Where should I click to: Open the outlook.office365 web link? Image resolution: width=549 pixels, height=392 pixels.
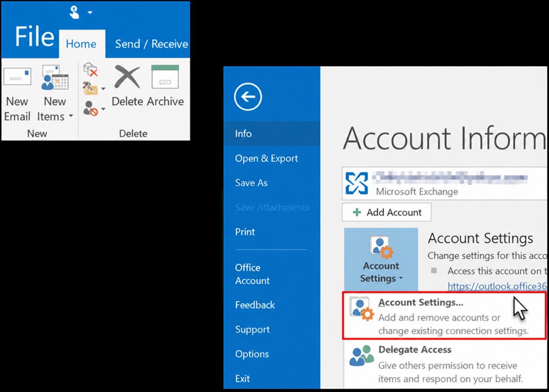pos(497,286)
